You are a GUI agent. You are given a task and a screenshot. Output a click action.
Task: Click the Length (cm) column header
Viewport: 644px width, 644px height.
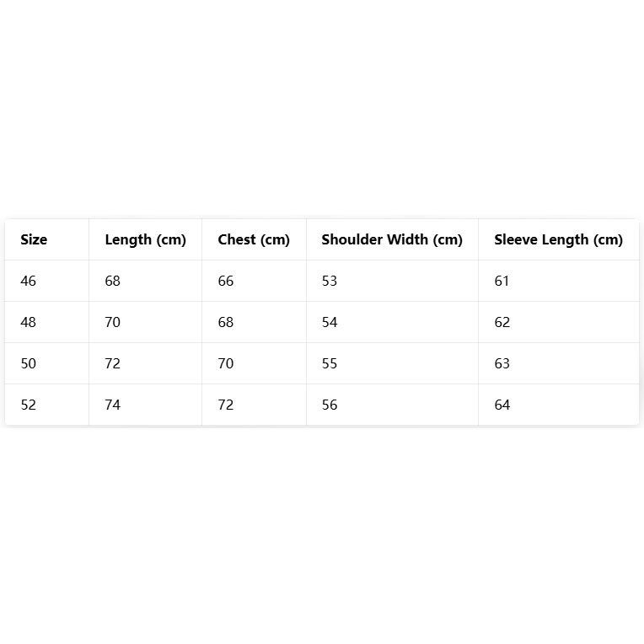click(x=145, y=239)
